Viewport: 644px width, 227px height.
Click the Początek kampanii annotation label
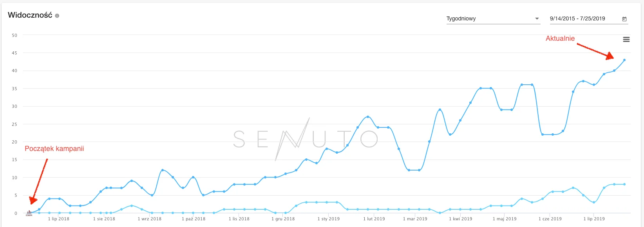54,149
